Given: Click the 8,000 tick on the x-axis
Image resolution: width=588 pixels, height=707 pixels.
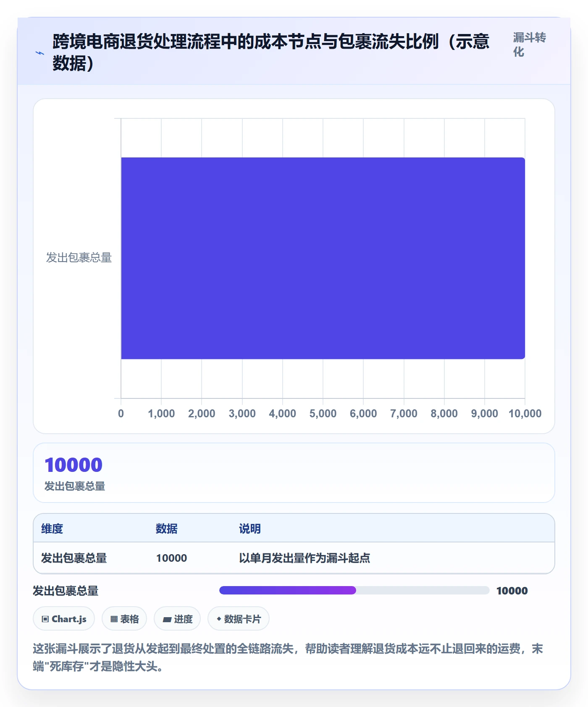Looking at the screenshot, I should tap(444, 414).
